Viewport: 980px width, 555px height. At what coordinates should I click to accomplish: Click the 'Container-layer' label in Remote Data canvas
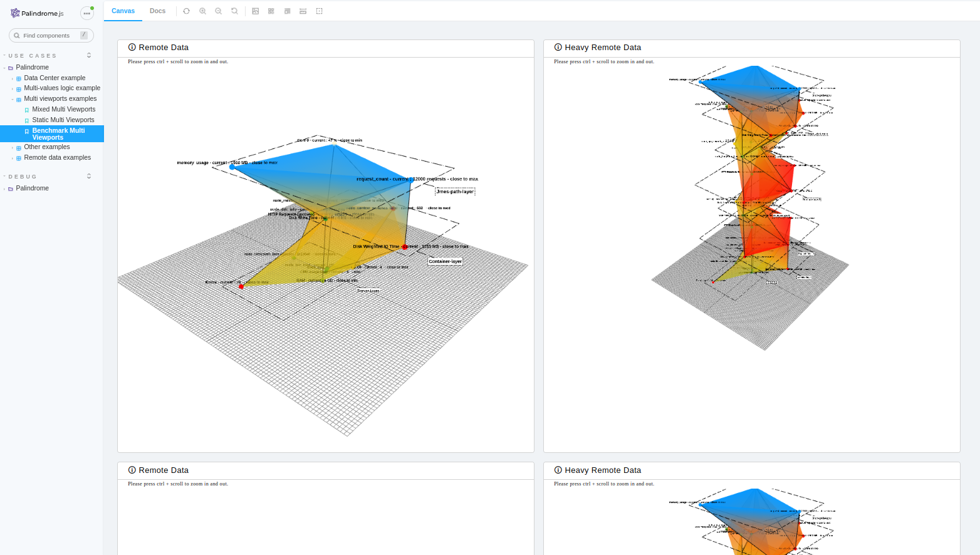click(446, 261)
